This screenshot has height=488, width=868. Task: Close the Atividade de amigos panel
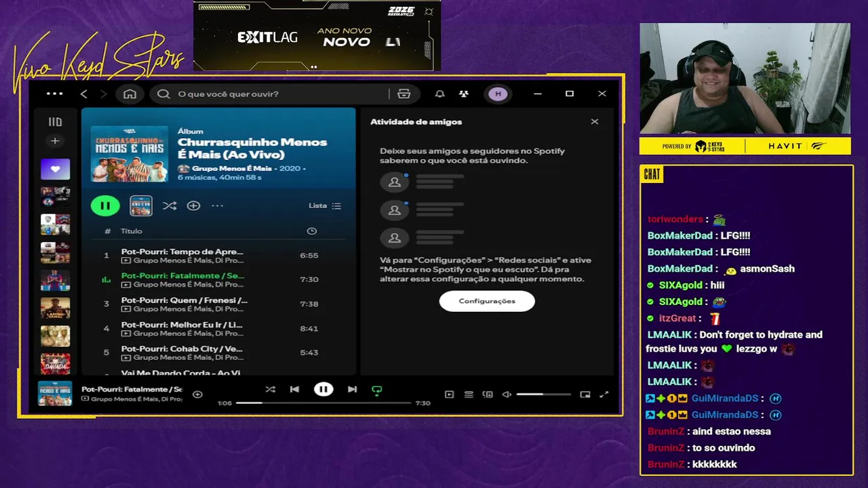coord(595,122)
